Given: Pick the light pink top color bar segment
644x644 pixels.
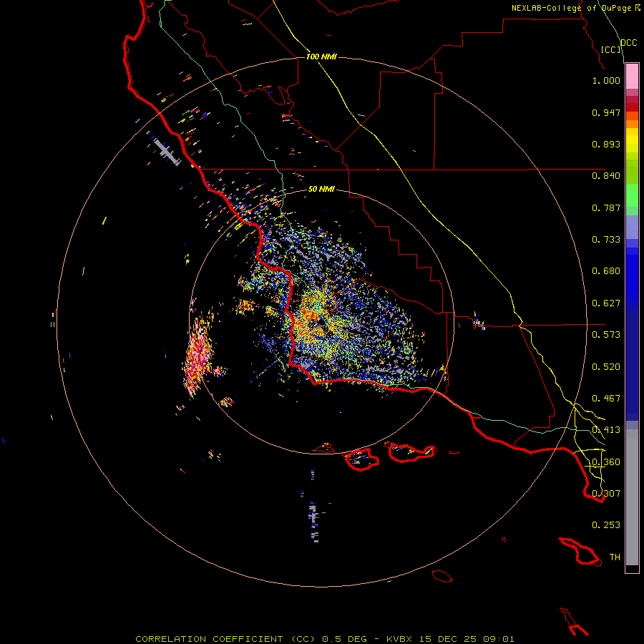Looking at the screenshot, I should (x=632, y=77).
